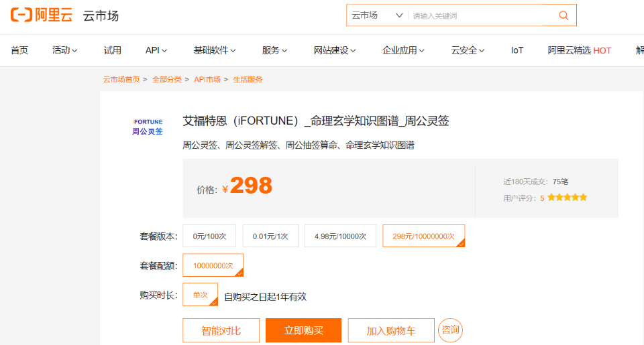Click the product title 艾福特恩（iFORTUNE）
This screenshot has height=345, width=644.
(x=316, y=121)
